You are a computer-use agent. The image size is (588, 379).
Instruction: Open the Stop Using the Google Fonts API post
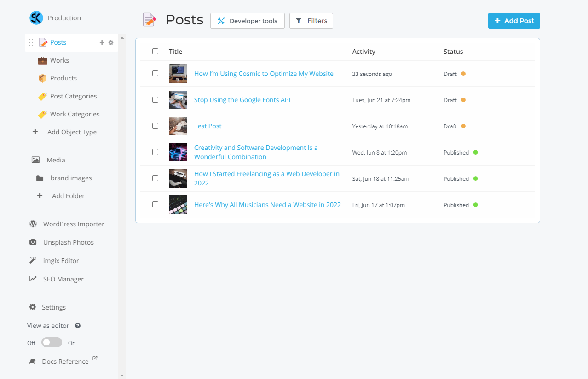(242, 100)
